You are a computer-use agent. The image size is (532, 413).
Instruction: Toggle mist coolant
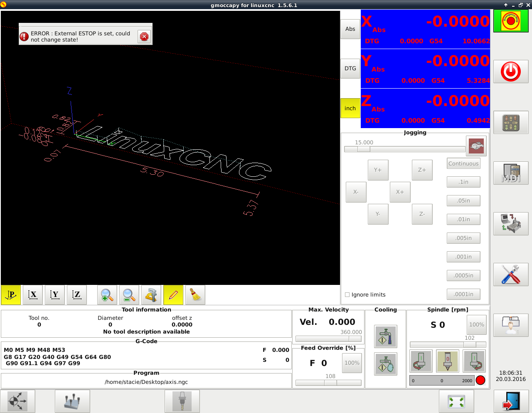(x=386, y=364)
